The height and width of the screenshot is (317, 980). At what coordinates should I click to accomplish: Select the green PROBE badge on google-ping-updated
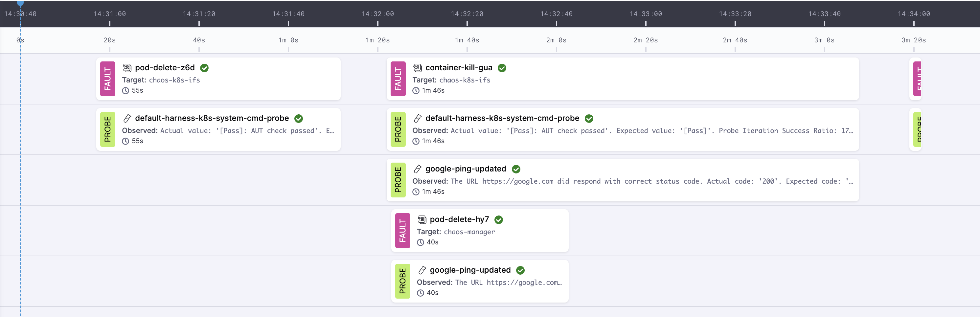(x=398, y=180)
